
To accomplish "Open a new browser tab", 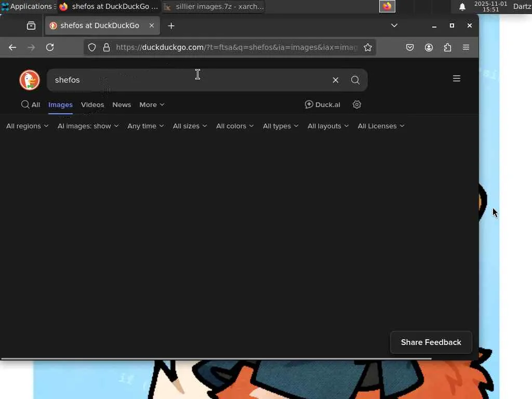I will 171,26.
